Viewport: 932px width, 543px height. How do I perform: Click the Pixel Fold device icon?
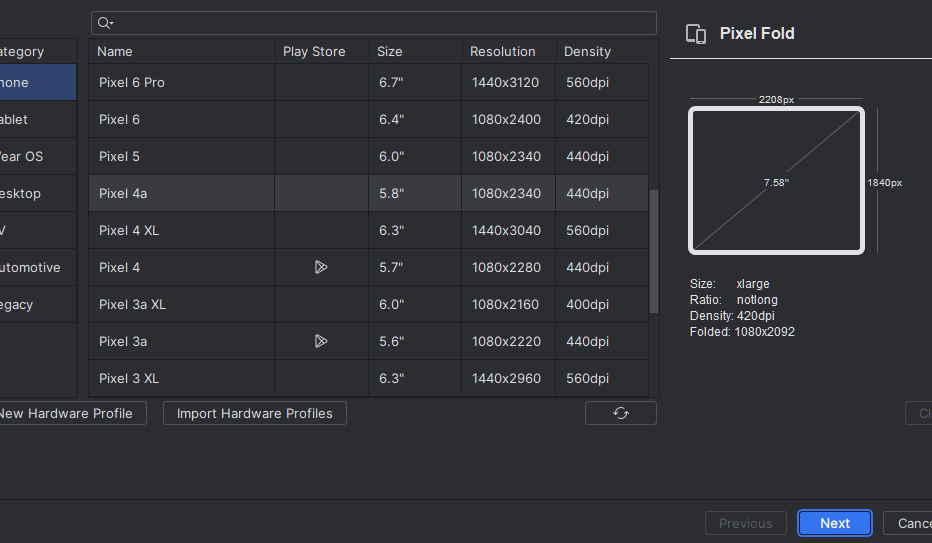coord(695,34)
